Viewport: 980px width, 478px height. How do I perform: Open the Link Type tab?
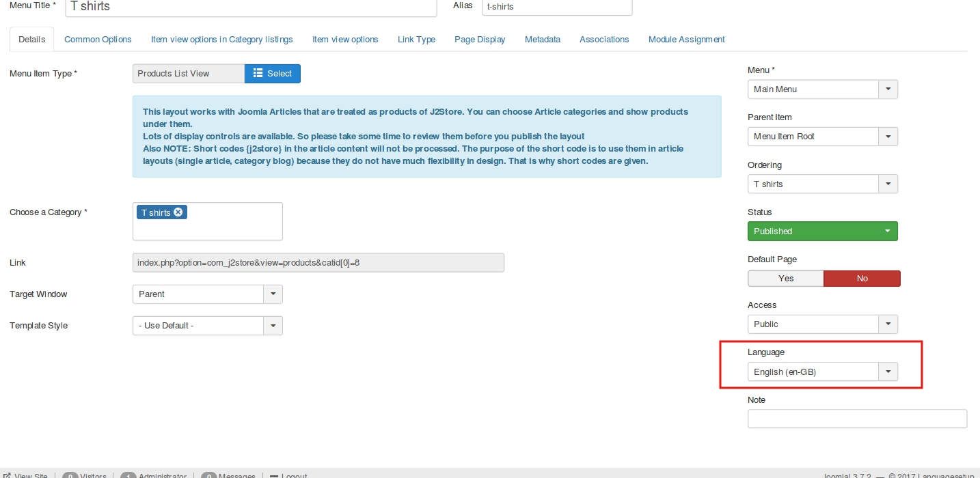click(416, 40)
